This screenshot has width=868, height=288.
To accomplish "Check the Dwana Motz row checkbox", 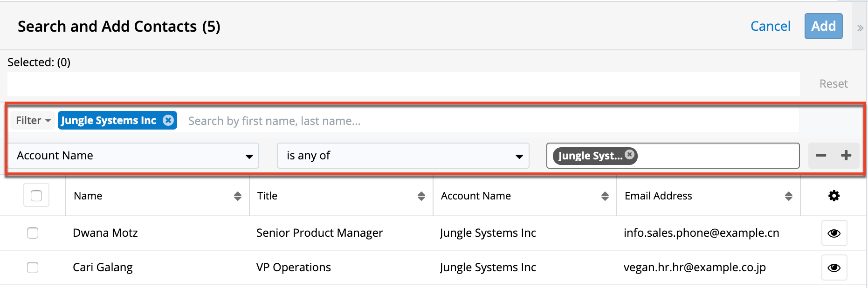I will tap(33, 233).
